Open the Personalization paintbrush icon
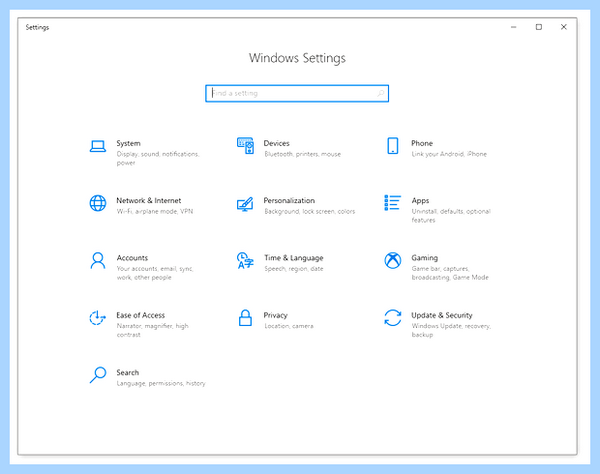The width and height of the screenshot is (600, 474). pos(245,204)
